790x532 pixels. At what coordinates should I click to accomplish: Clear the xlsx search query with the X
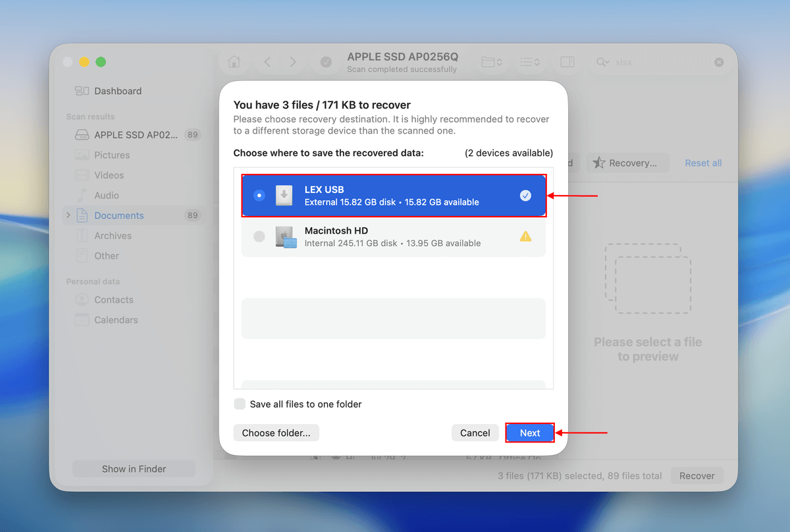click(718, 61)
